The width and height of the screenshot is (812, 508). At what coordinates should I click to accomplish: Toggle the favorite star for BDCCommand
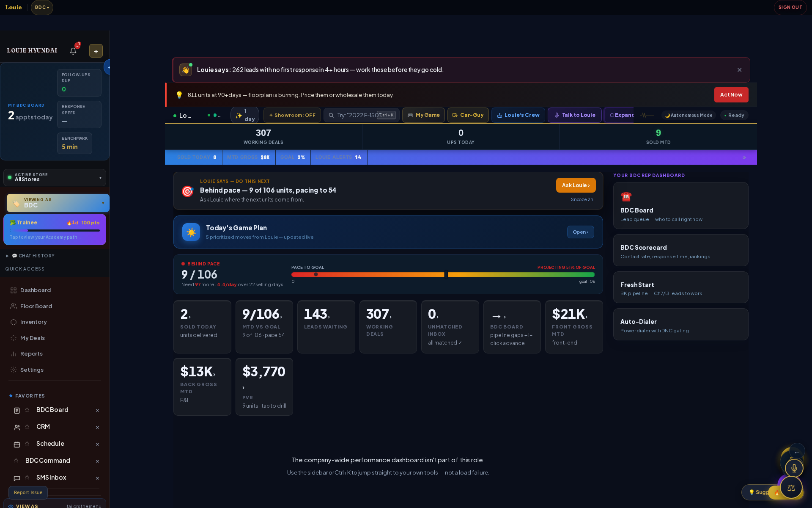pos(16,461)
